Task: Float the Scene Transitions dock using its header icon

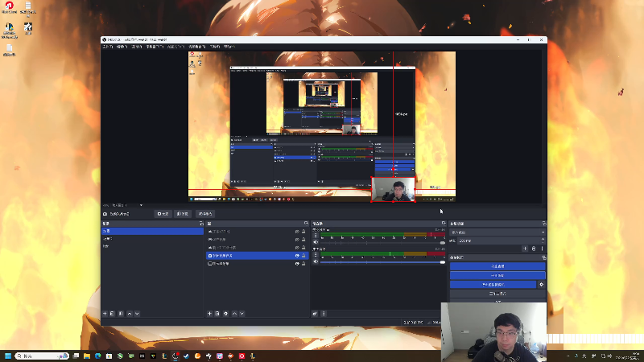Action: pyautogui.click(x=544, y=224)
